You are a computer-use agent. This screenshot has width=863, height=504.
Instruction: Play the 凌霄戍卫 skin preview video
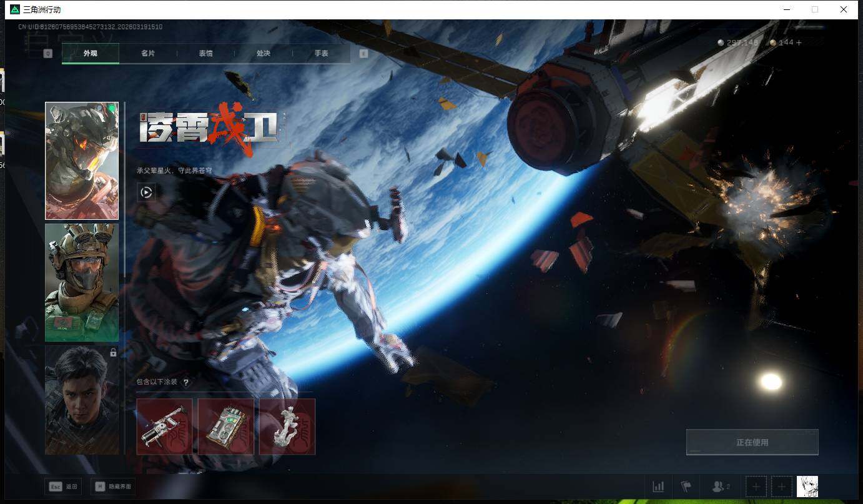[146, 192]
